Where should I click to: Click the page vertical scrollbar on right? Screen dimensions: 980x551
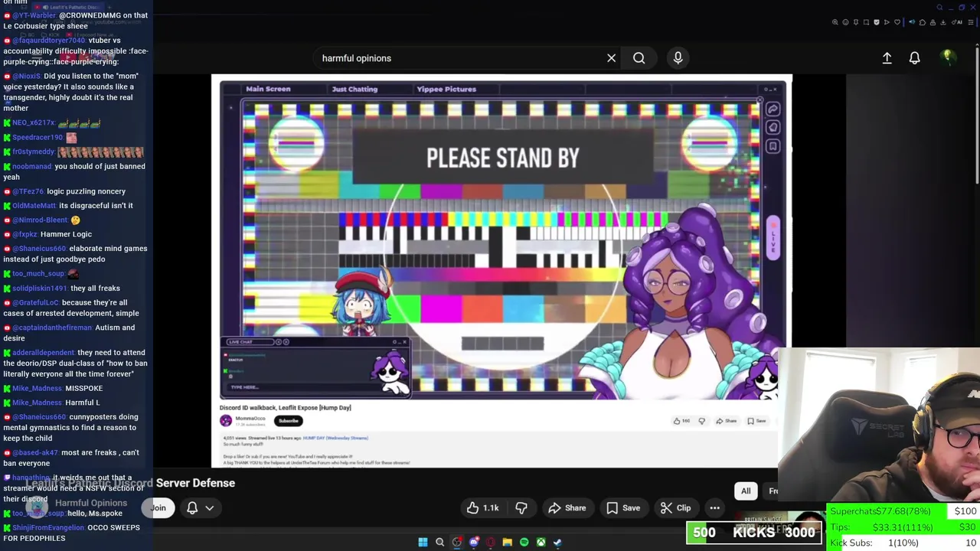click(x=978, y=115)
